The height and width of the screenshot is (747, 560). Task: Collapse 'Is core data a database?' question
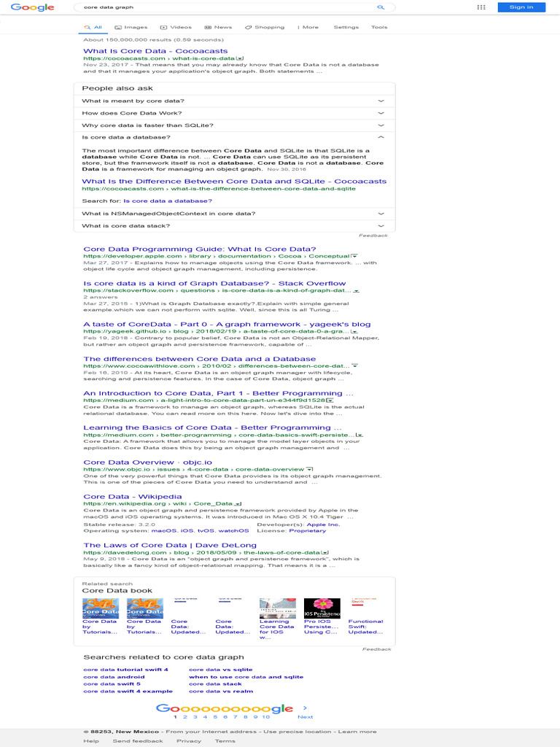[x=234, y=137]
